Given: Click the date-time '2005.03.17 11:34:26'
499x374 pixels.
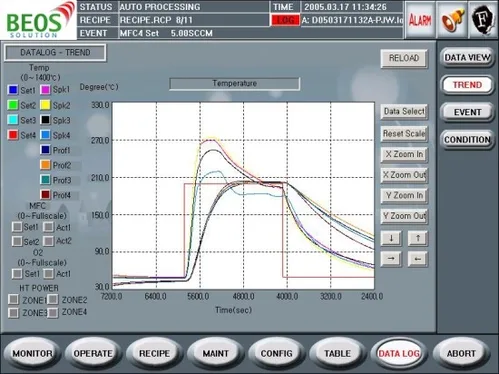Looking at the screenshot, I should (x=345, y=7).
